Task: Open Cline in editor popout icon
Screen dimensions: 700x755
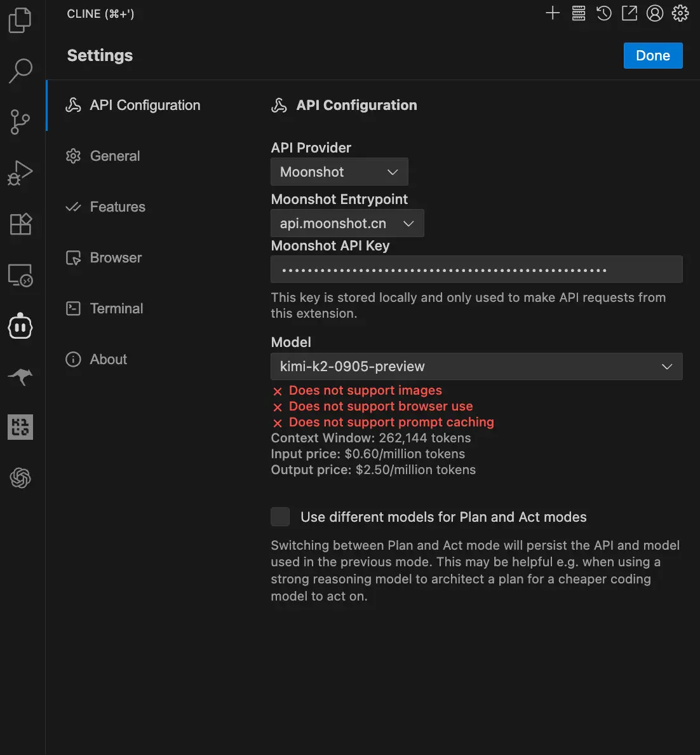Action: point(629,13)
